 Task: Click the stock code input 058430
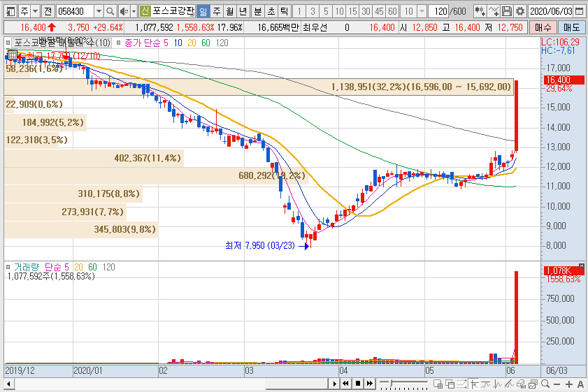pyautogui.click(x=75, y=11)
